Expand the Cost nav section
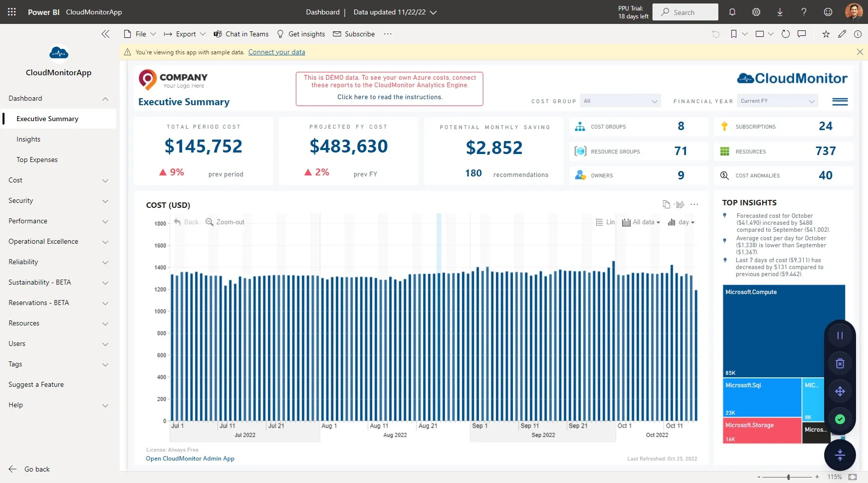The image size is (868, 483). (105, 180)
